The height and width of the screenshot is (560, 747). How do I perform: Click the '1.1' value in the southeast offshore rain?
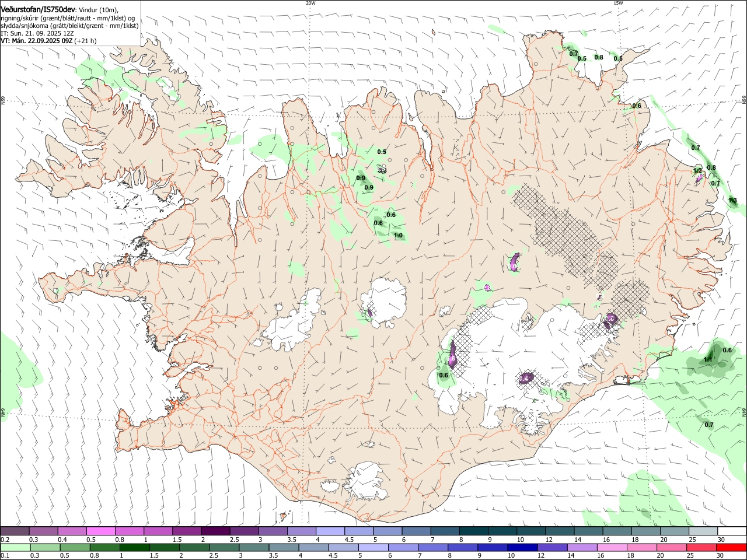pyautogui.click(x=708, y=359)
